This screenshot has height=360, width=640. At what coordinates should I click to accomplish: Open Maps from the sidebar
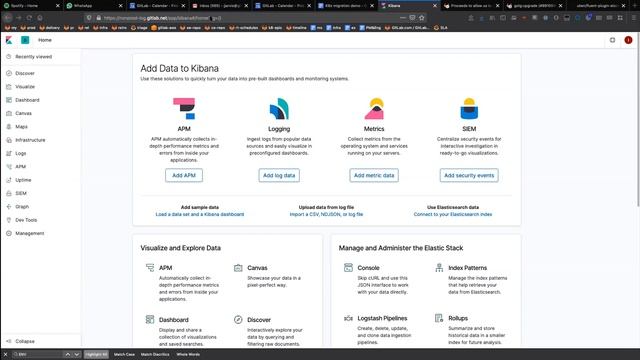[21, 127]
